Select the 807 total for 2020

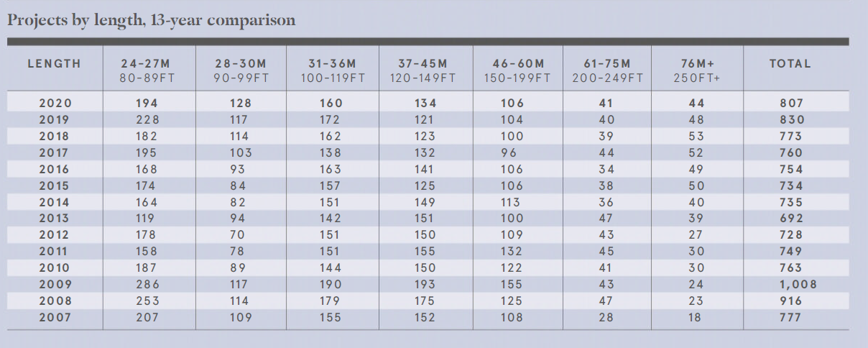point(790,104)
